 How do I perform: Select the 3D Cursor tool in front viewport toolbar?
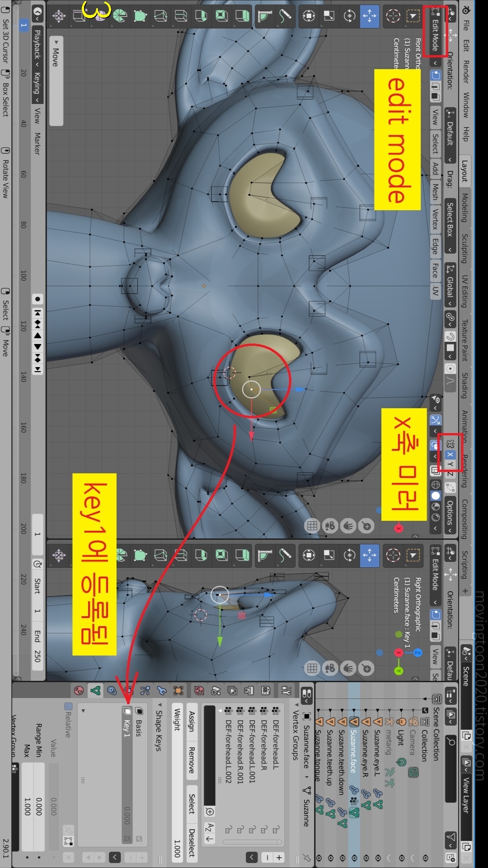(393, 16)
